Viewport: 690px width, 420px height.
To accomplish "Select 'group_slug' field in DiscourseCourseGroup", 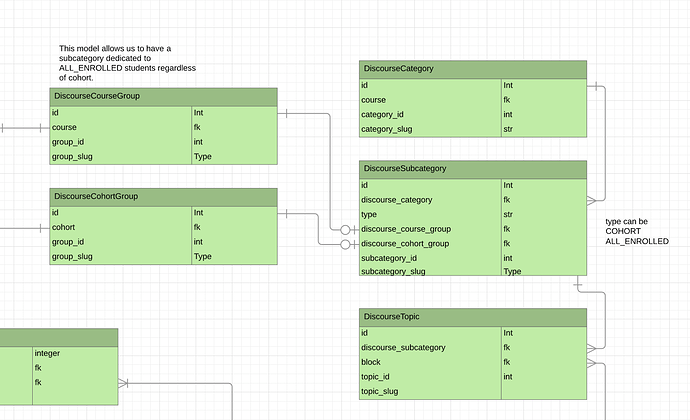I will [x=72, y=157].
